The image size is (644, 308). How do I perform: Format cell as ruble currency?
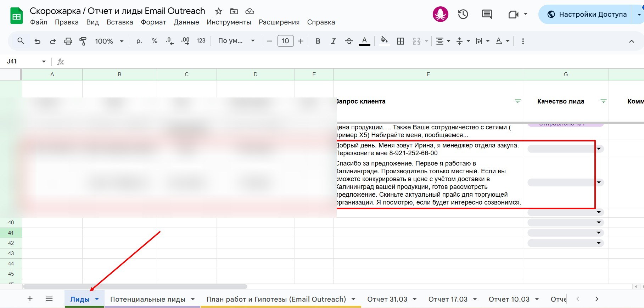tap(139, 41)
